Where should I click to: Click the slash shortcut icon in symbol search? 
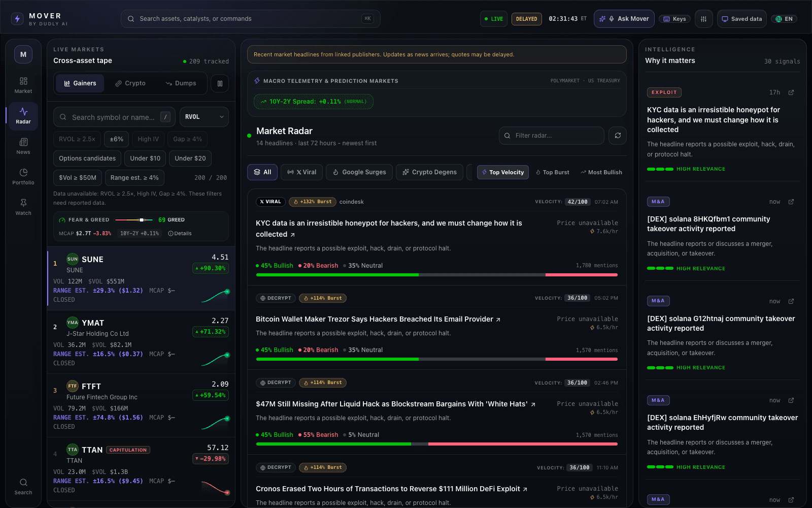pos(165,117)
